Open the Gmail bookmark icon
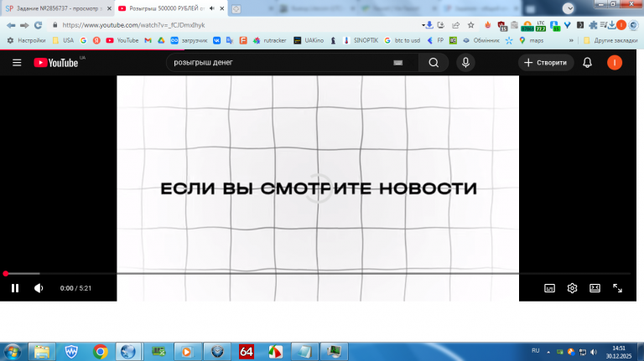This screenshot has height=361, width=644. click(x=148, y=40)
